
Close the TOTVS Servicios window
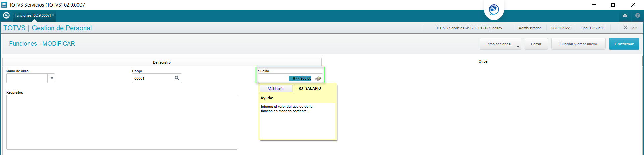coord(633,5)
